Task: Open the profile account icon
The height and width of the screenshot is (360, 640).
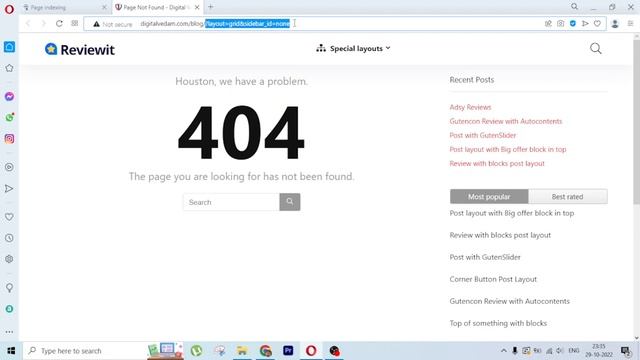Action: pos(615,24)
